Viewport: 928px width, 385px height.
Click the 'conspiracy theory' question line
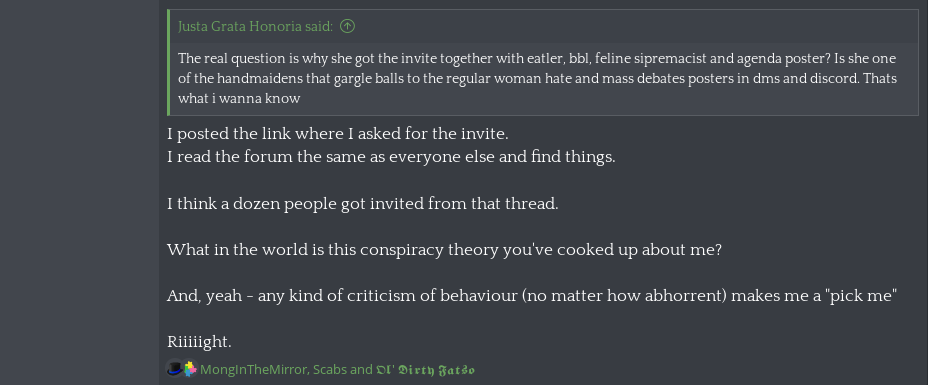pos(444,250)
